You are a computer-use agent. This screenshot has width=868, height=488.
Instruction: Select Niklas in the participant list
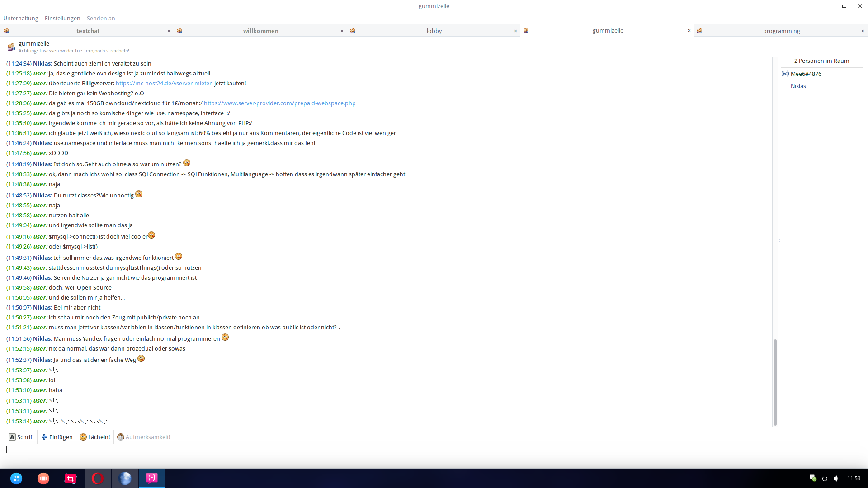point(798,86)
